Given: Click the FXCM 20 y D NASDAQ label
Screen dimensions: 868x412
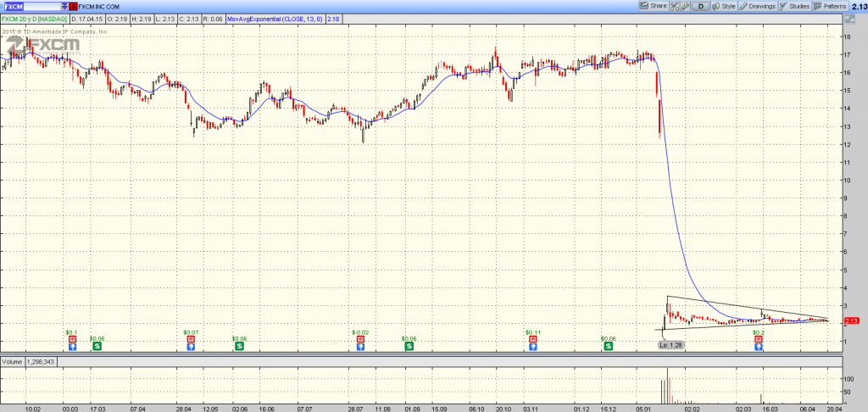Looking at the screenshot, I should (x=32, y=18).
